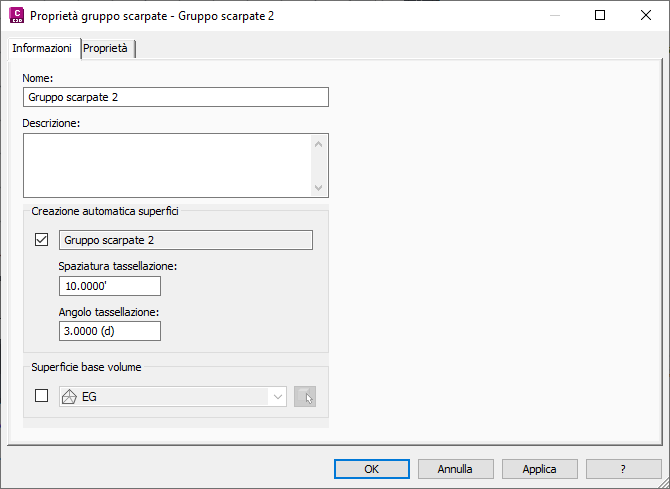Expand the EG base surface dropdown

pyautogui.click(x=276, y=397)
